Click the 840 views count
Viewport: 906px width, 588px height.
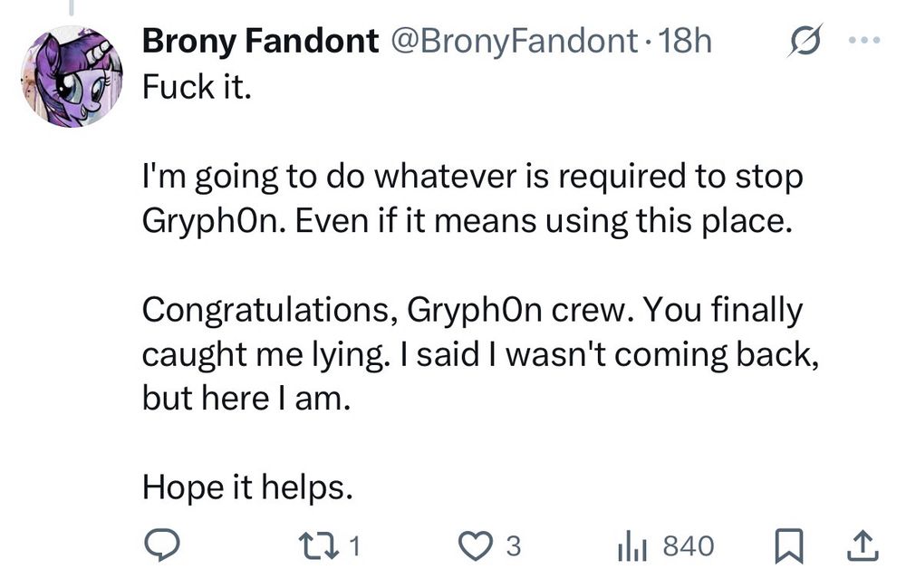[x=689, y=546]
